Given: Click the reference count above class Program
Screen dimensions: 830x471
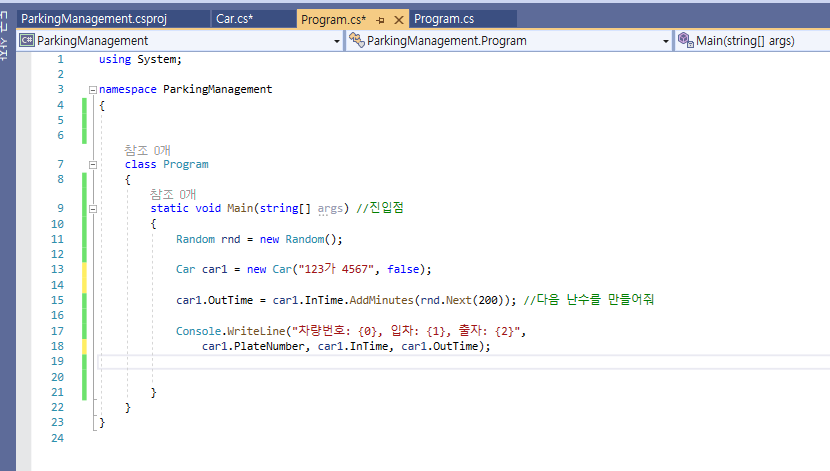Looking at the screenshot, I should [147, 150].
